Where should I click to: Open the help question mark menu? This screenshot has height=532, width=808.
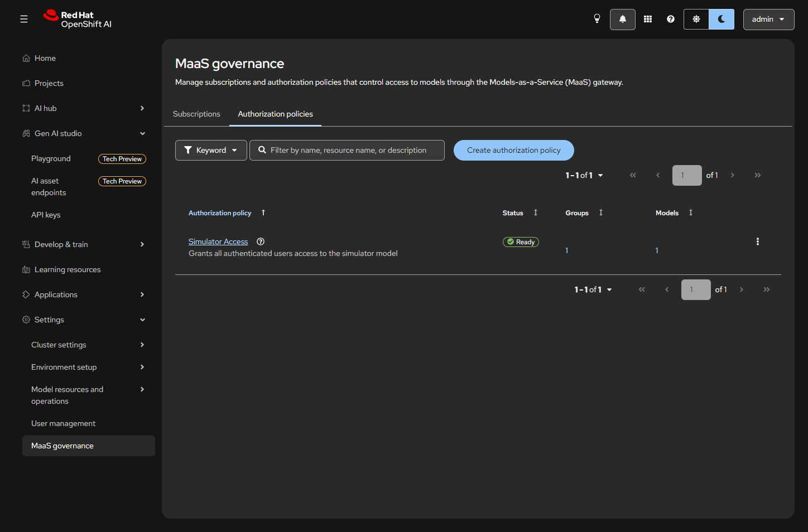pyautogui.click(x=671, y=19)
